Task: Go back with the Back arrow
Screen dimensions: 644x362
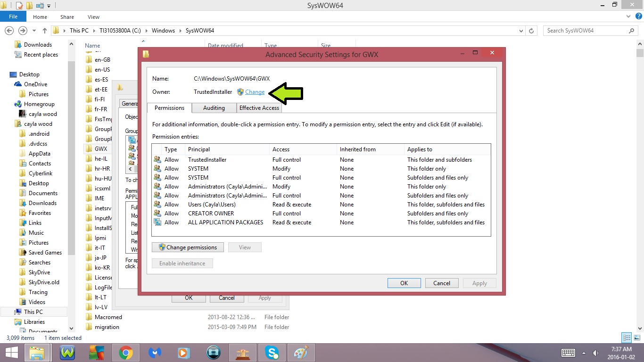Action: (x=9, y=31)
